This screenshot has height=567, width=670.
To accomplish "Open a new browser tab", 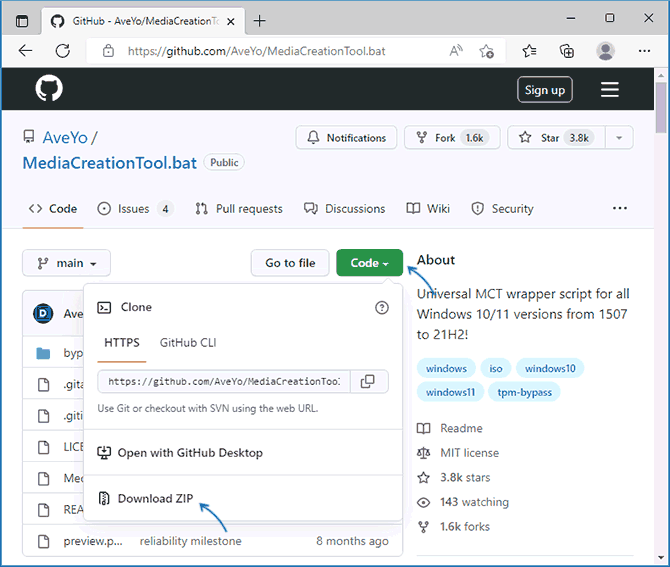I will coord(259,21).
